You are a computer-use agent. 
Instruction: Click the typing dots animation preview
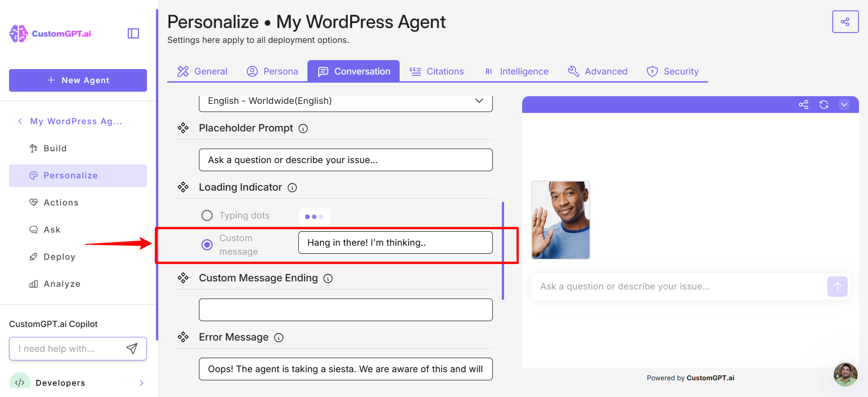(x=314, y=217)
